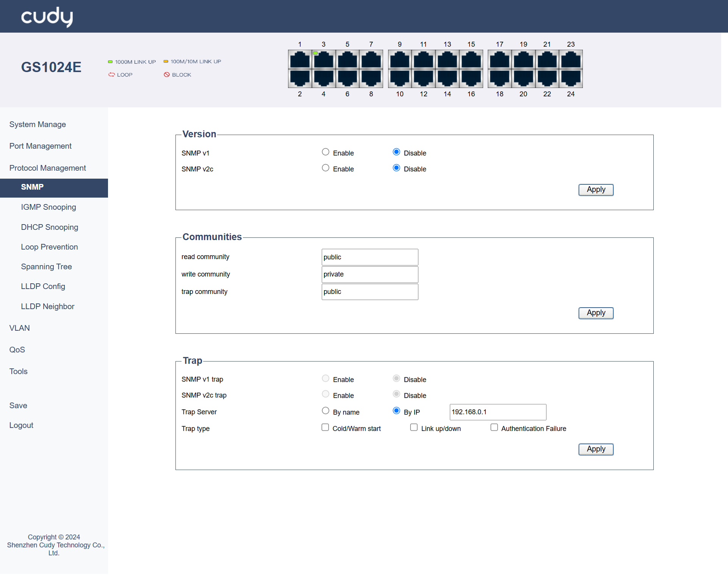Screen dimensions: 728x575
Task: Click port 6 icon in switch panel
Action: click(348, 78)
